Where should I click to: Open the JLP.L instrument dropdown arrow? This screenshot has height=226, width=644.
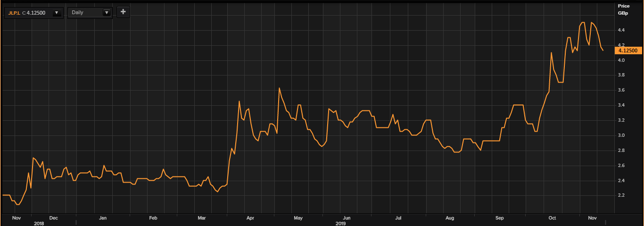(x=57, y=13)
